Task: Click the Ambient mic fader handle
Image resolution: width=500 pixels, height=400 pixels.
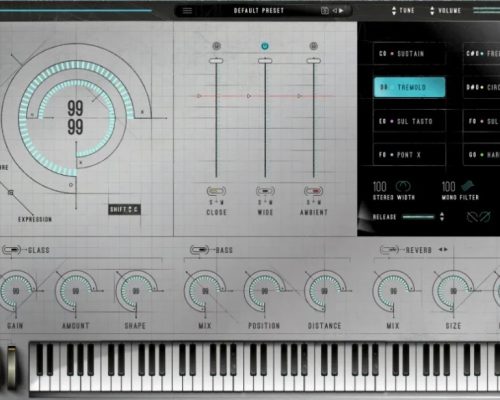Action: point(313,61)
